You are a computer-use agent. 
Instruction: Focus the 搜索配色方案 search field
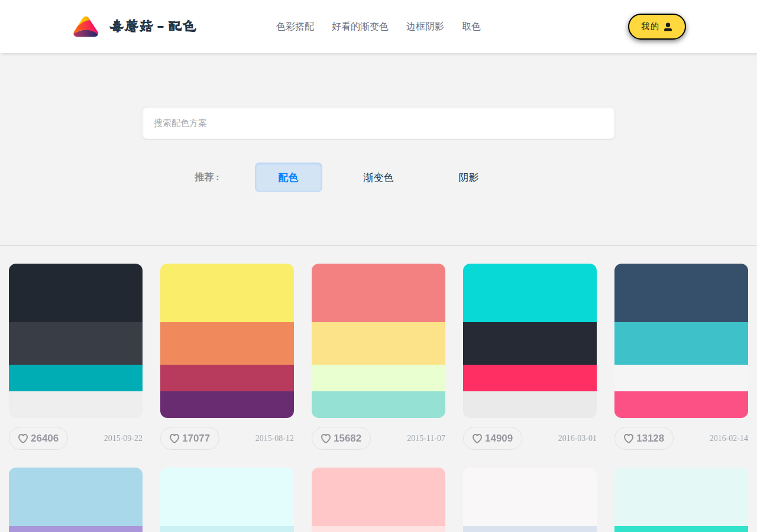378,123
